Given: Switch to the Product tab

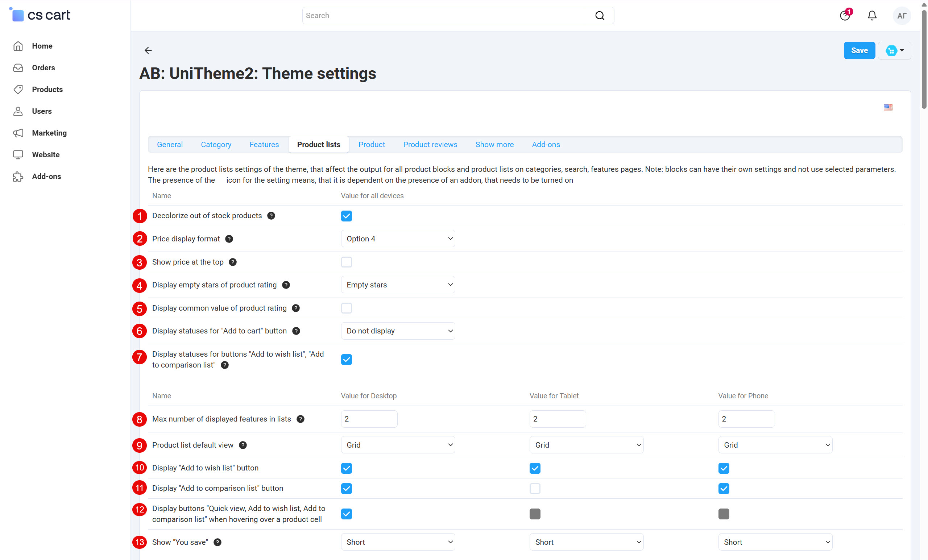Looking at the screenshot, I should (371, 145).
